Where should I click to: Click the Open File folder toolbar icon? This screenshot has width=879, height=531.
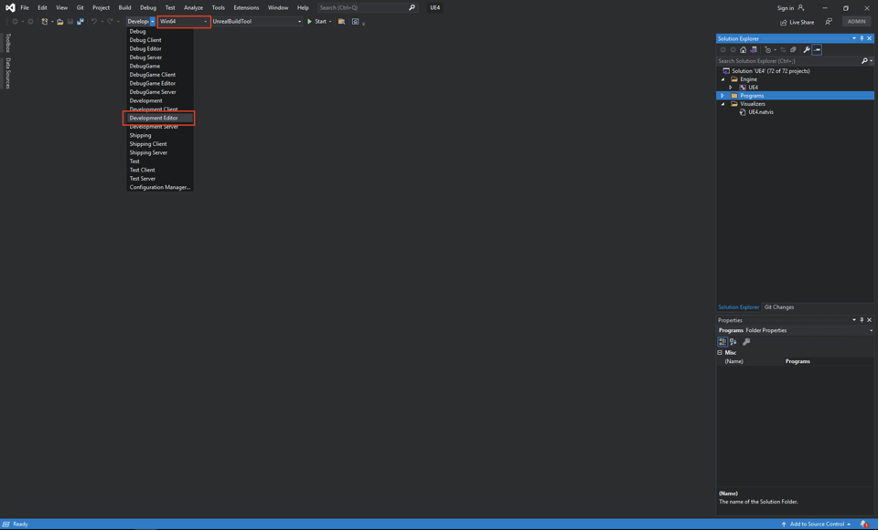(x=60, y=22)
